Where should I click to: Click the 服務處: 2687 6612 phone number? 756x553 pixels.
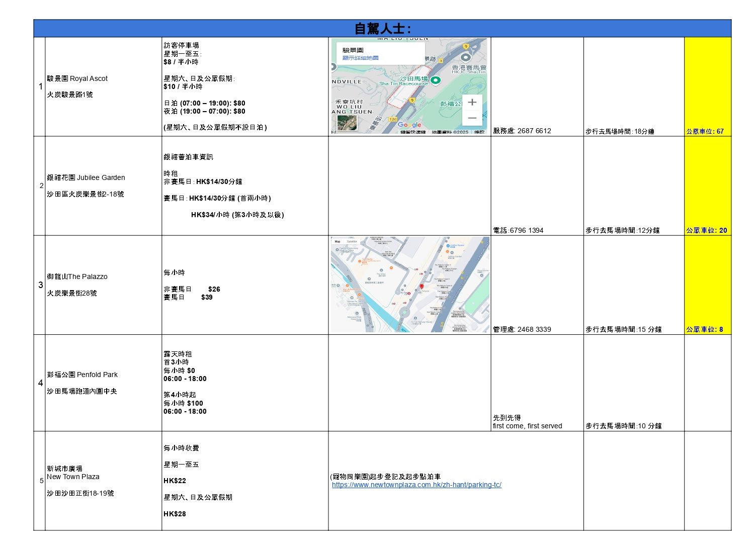[x=522, y=131]
